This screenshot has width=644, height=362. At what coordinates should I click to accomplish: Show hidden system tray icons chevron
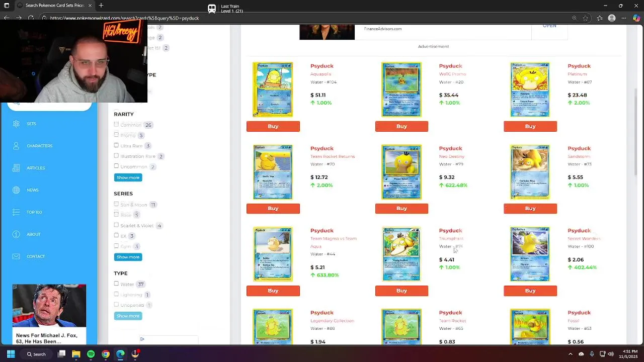click(x=571, y=354)
